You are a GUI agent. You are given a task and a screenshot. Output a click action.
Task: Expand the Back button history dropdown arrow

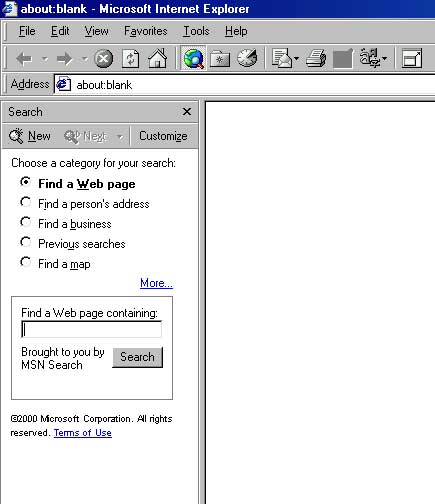tap(45, 59)
